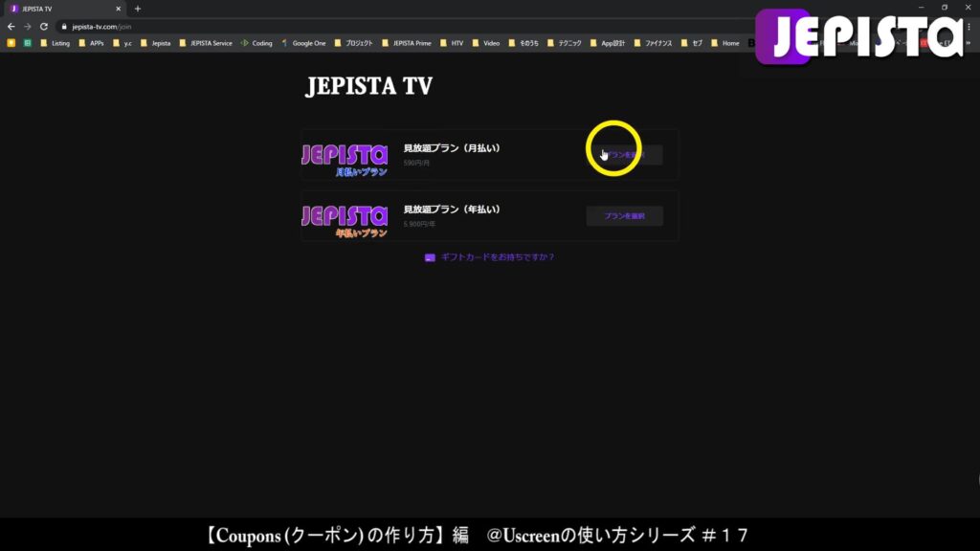Open the Video bookmark folder

[486, 43]
